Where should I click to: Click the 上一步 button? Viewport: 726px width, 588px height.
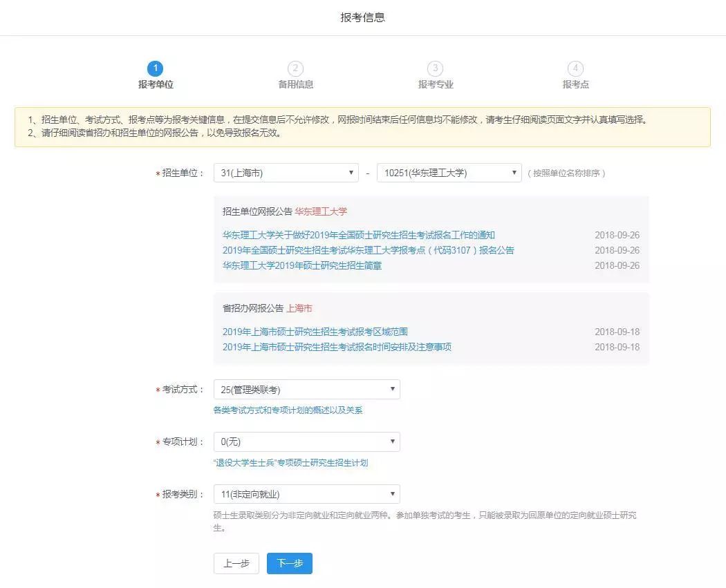click(236, 563)
